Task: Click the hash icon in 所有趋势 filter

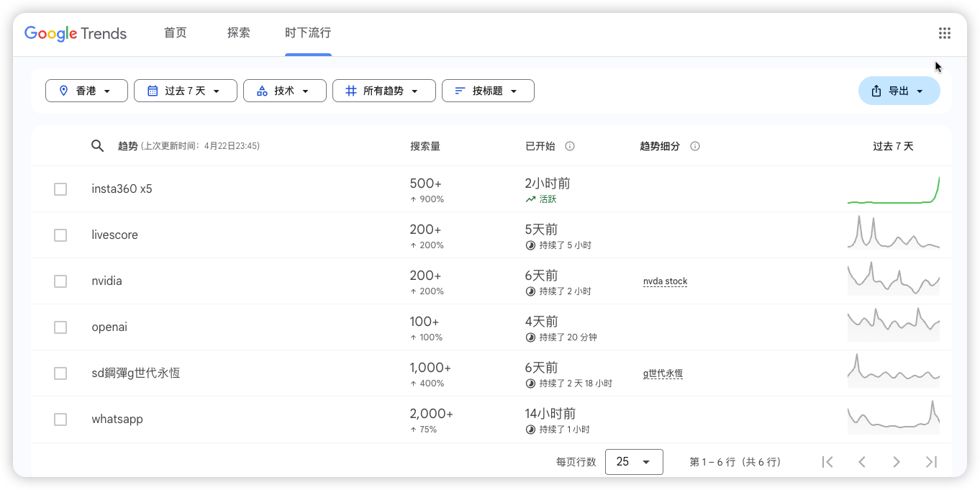Action: click(351, 91)
